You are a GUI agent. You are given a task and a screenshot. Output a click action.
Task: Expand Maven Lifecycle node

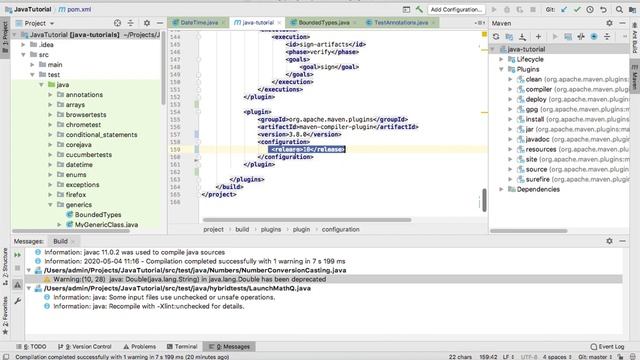pos(501,59)
